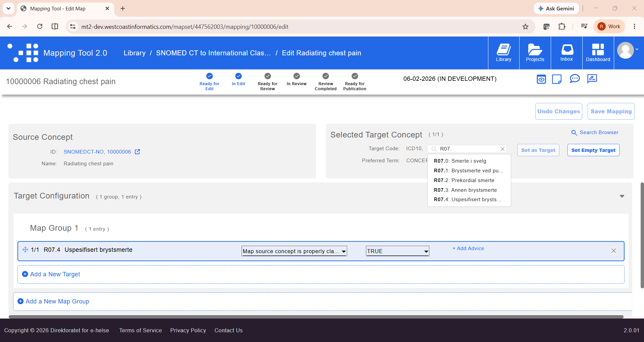The width and height of the screenshot is (644, 342).
Task: Open the Projects folder icon
Action: point(535,53)
